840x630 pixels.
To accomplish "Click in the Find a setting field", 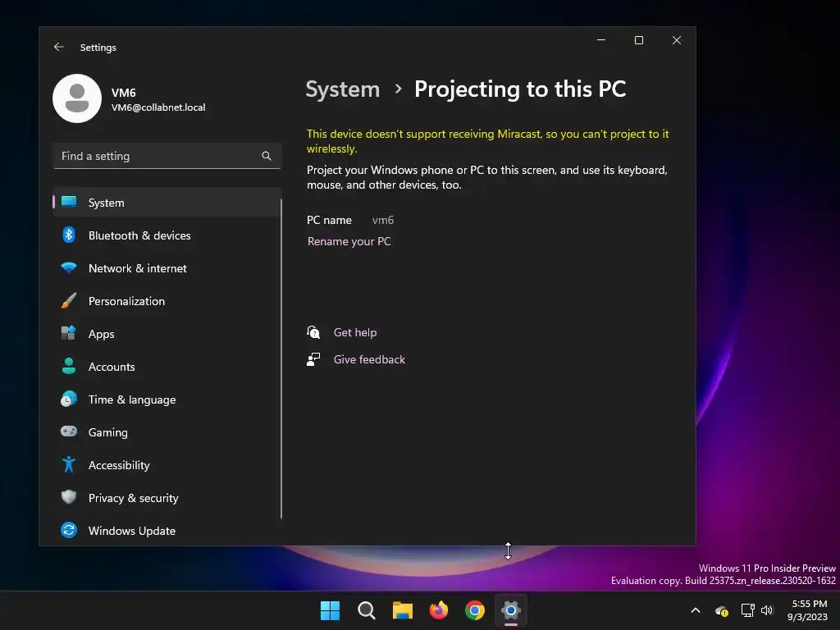I will [167, 156].
